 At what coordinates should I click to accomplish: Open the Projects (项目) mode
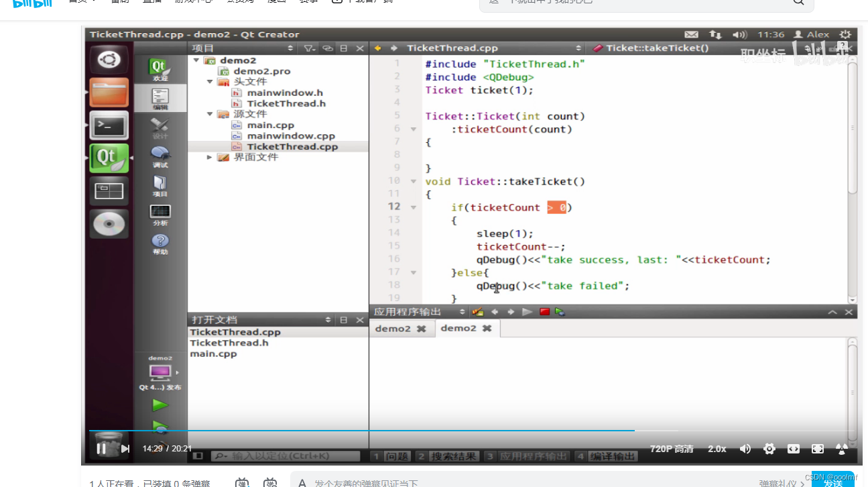(x=160, y=186)
